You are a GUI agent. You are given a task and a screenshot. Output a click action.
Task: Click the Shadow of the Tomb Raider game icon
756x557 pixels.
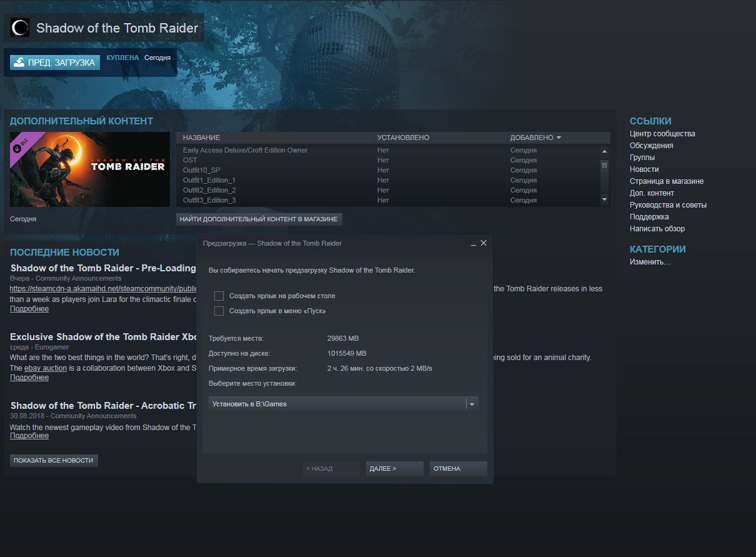coord(20,28)
